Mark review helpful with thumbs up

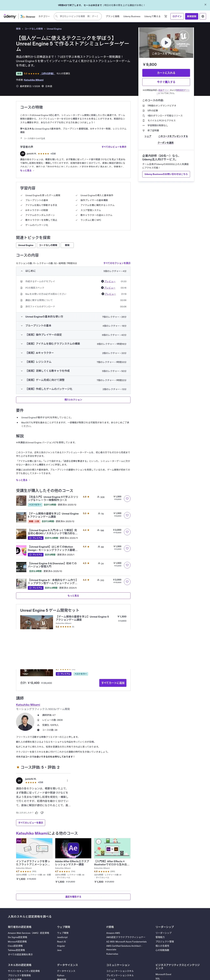point(37,813)
